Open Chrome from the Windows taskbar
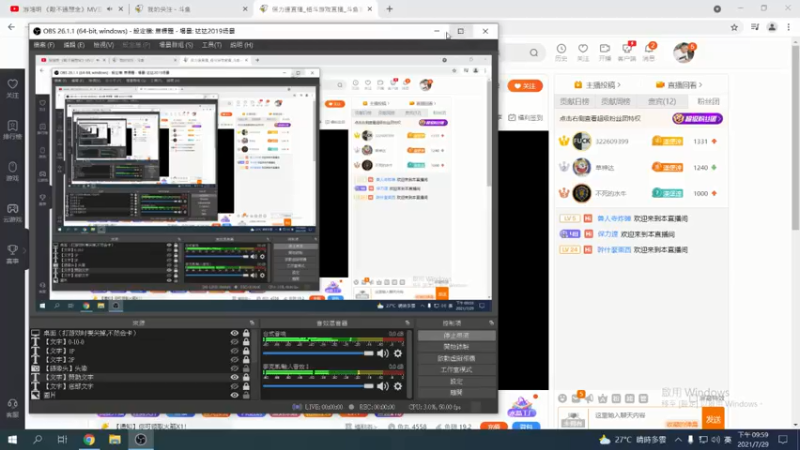The height and width of the screenshot is (450, 800). [89, 439]
